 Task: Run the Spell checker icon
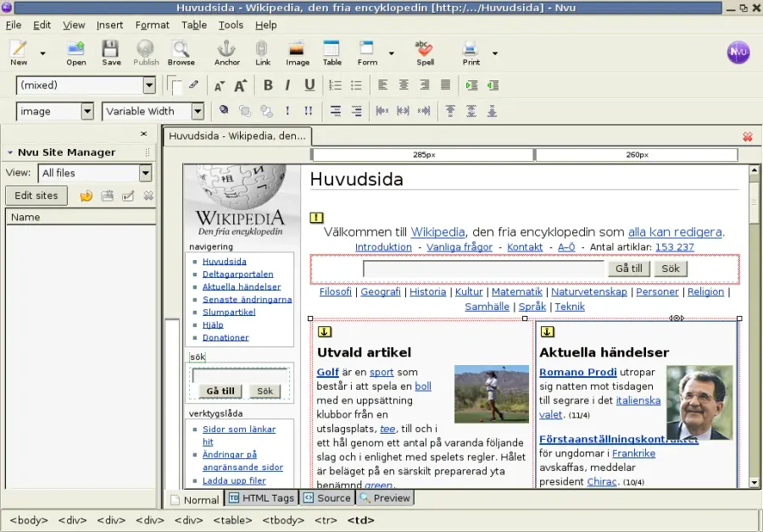tap(425, 53)
